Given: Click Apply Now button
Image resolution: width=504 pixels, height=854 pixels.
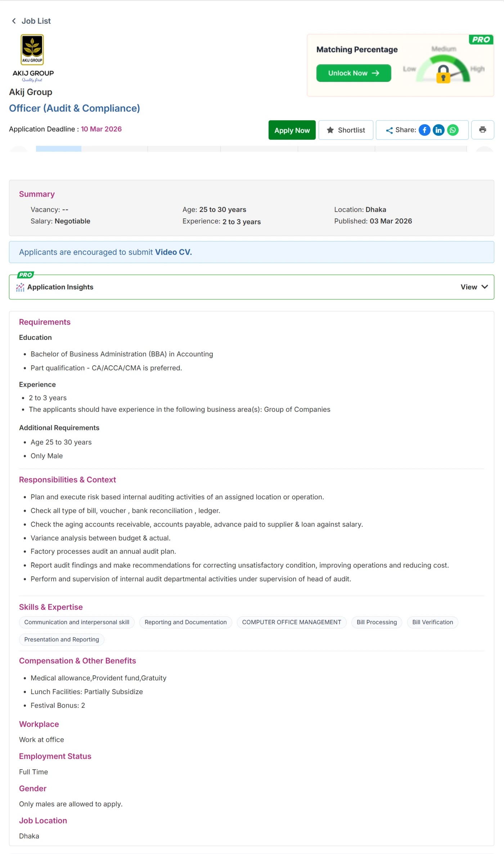Looking at the screenshot, I should pos(292,130).
